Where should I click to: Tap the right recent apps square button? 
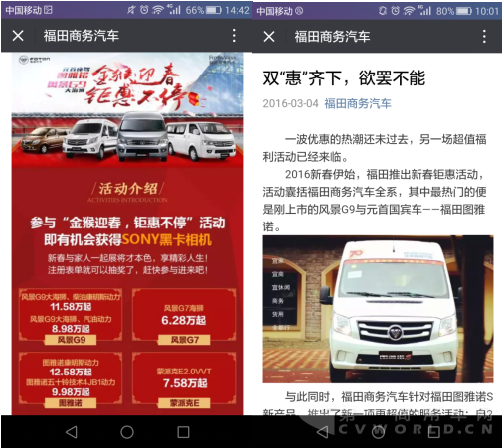(434, 432)
